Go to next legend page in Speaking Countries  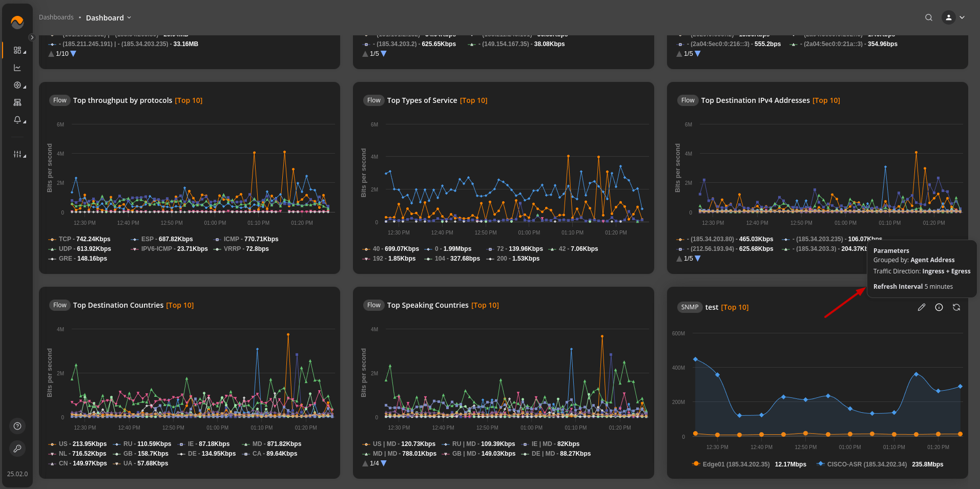(x=384, y=463)
